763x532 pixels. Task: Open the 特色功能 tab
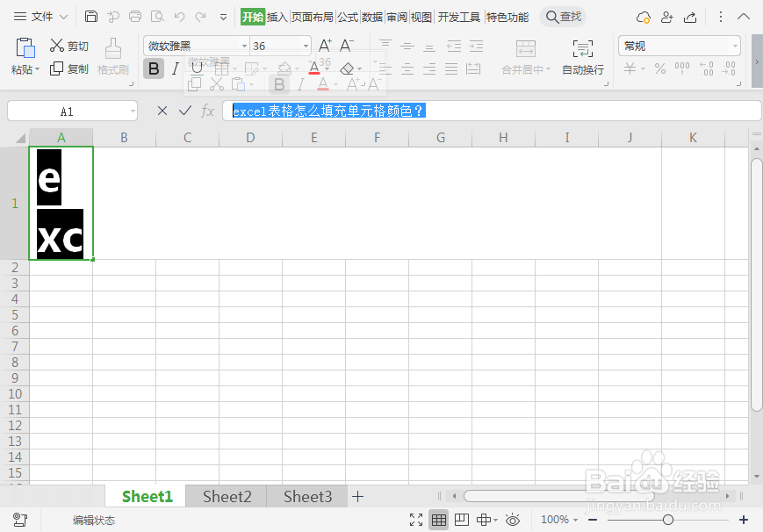click(x=507, y=17)
